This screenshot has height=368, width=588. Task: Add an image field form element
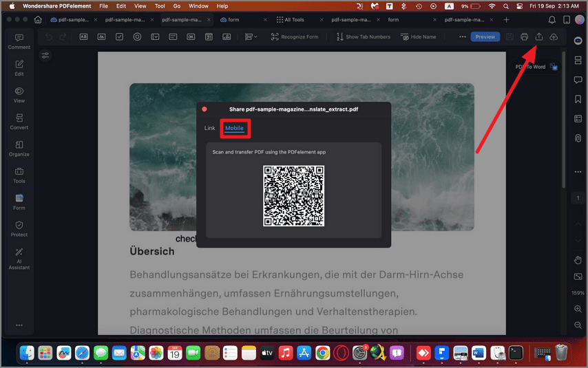click(102, 36)
